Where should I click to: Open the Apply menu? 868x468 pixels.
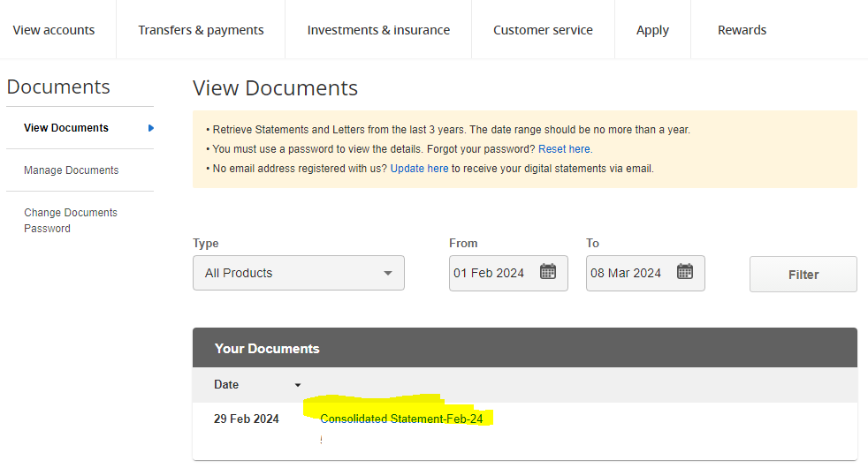(x=652, y=30)
